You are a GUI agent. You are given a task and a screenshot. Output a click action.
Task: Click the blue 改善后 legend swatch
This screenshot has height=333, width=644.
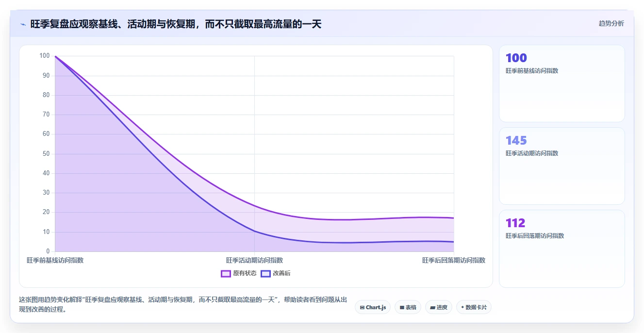click(265, 273)
